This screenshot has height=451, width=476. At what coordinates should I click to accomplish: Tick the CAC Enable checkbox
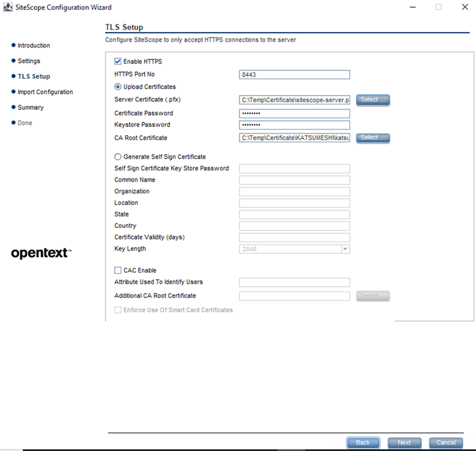tap(118, 270)
